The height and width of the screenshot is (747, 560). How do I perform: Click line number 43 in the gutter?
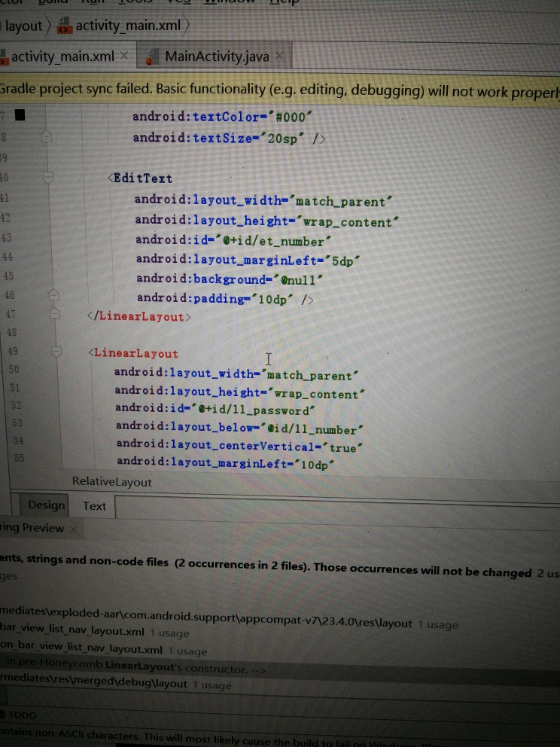coord(6,237)
